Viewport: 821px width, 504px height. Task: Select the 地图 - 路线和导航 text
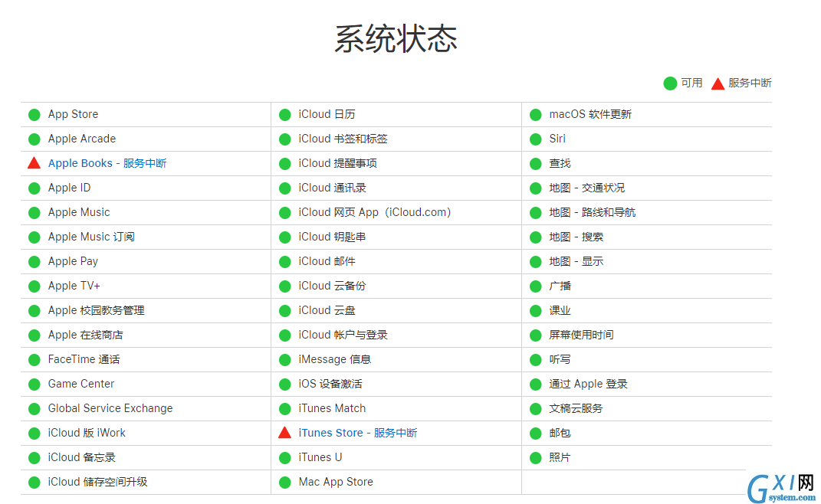pos(593,212)
